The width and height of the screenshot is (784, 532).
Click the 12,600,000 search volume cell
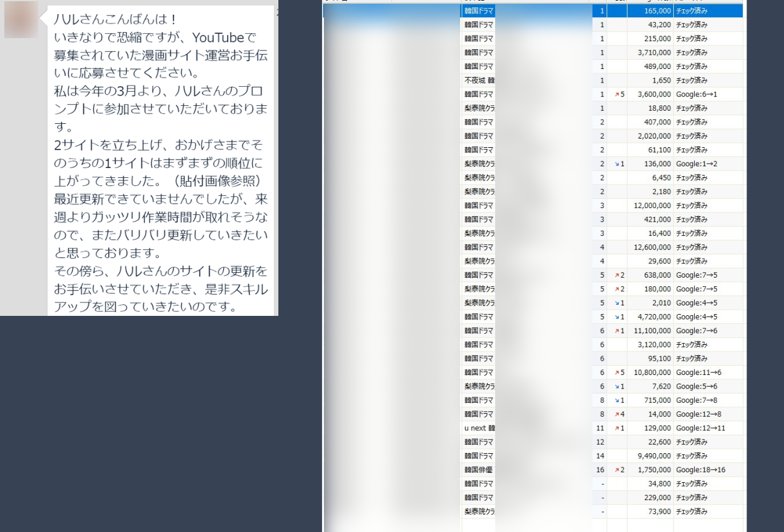point(650,248)
